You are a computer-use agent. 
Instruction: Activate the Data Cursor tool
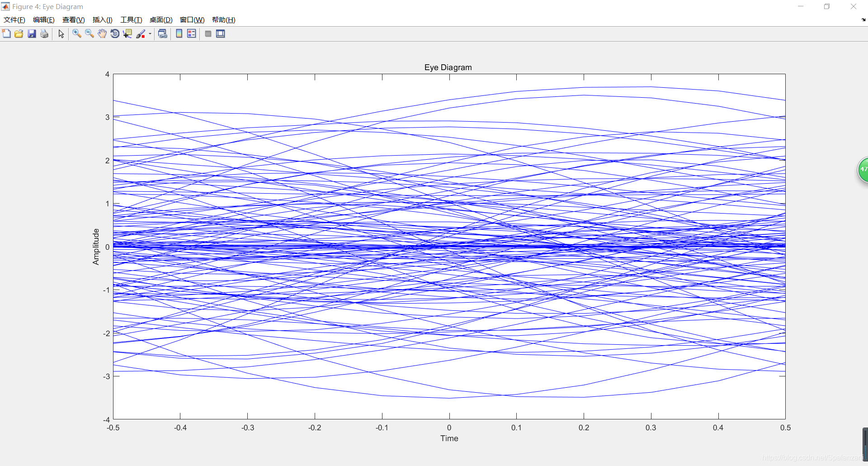pyautogui.click(x=127, y=34)
